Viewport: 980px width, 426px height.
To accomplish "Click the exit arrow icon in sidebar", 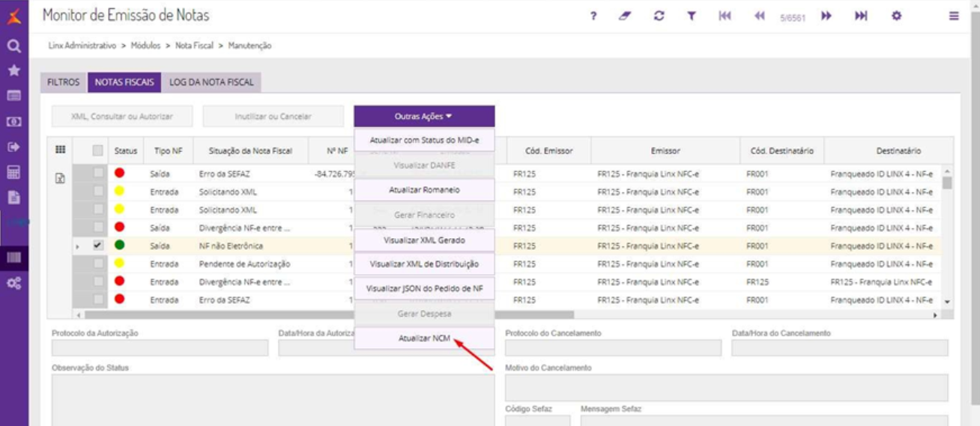I will click(x=13, y=147).
